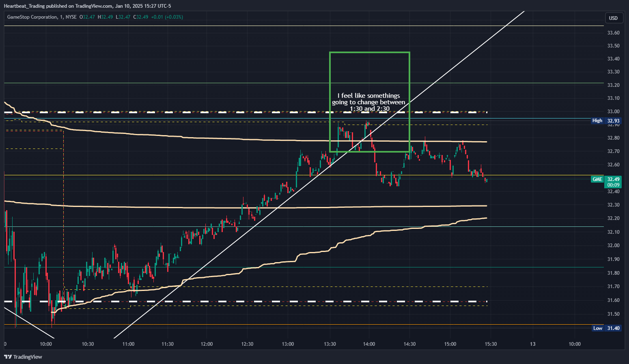Click the open value O32.47 in legend

[87, 17]
